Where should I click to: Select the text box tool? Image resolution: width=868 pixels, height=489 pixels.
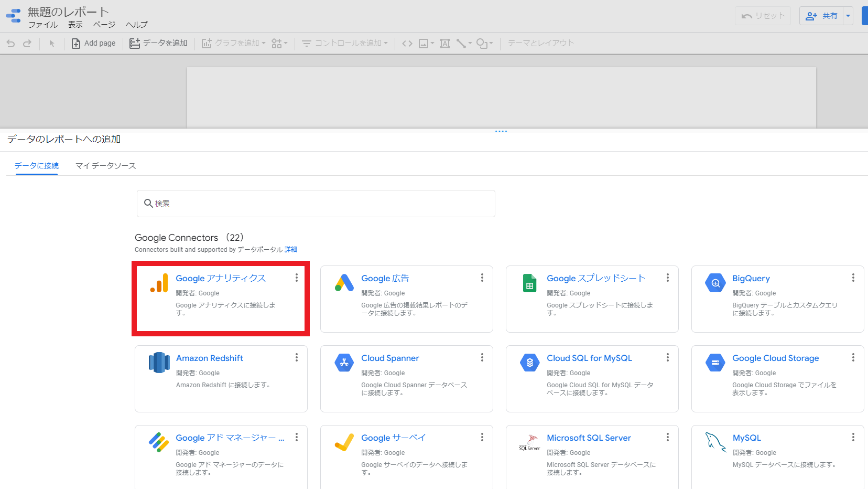tap(445, 44)
